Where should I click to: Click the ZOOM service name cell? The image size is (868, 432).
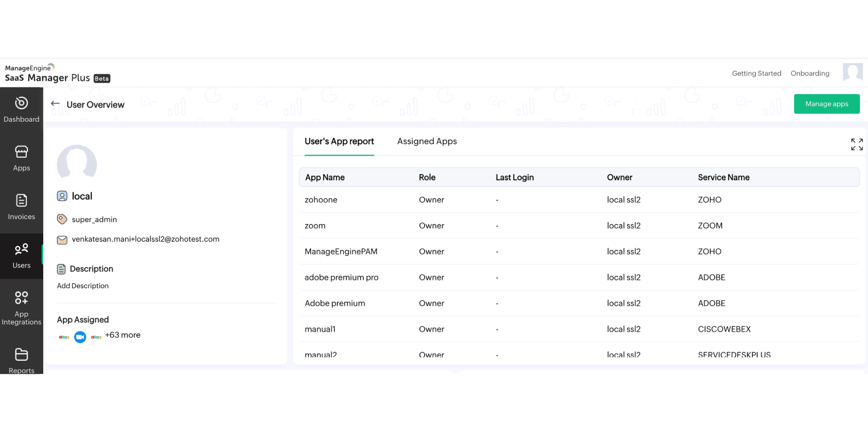pos(710,226)
